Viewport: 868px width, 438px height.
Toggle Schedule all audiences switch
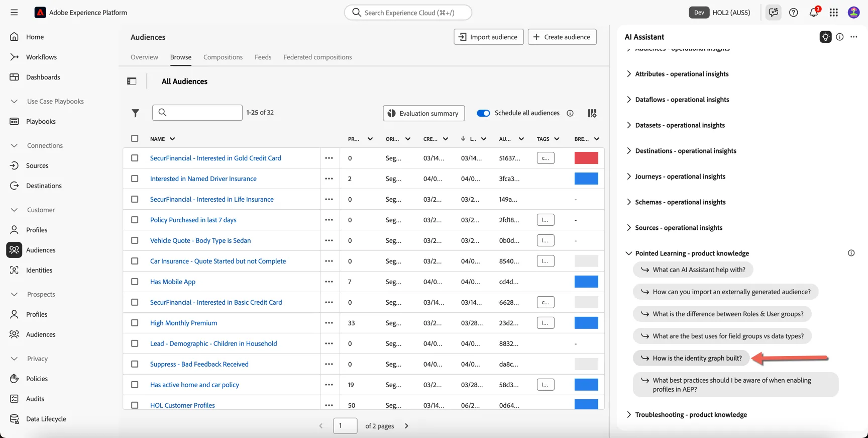483,113
